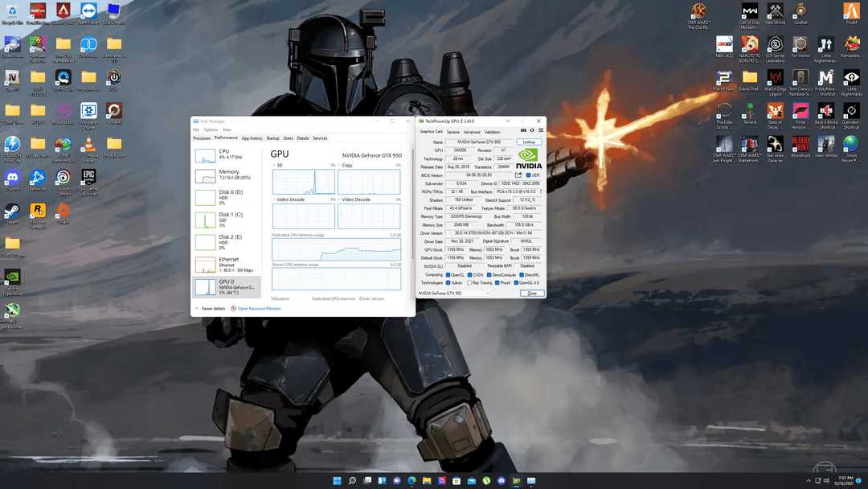
Task: Open the Recycle Bin desktop icon
Action: pyautogui.click(x=12, y=14)
